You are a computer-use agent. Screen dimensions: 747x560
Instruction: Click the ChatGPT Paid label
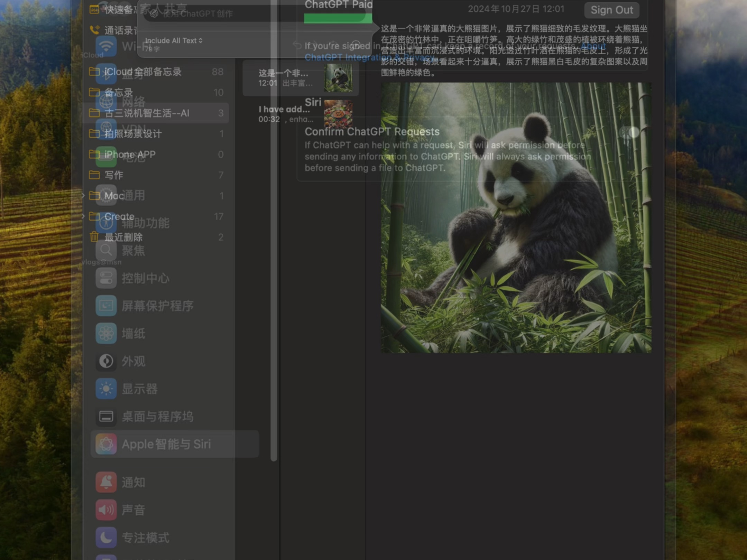click(339, 5)
